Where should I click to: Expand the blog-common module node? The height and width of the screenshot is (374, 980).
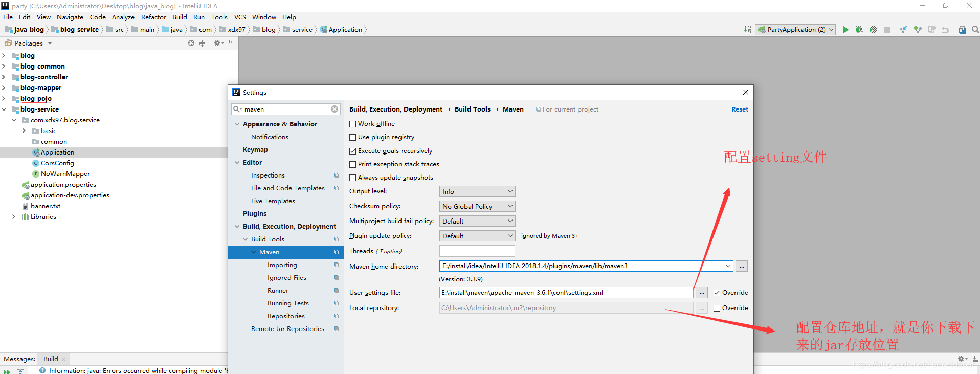(x=4, y=66)
